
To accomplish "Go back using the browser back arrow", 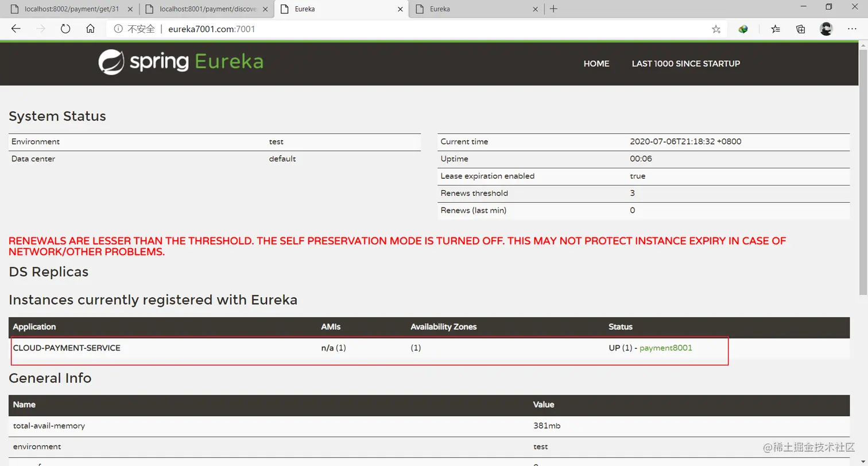I will (15, 29).
